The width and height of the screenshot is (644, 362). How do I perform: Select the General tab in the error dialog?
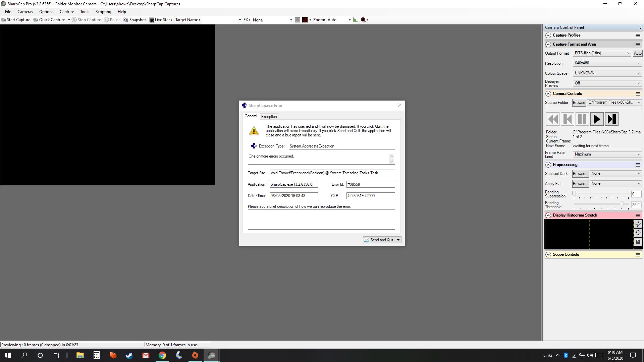tap(251, 116)
